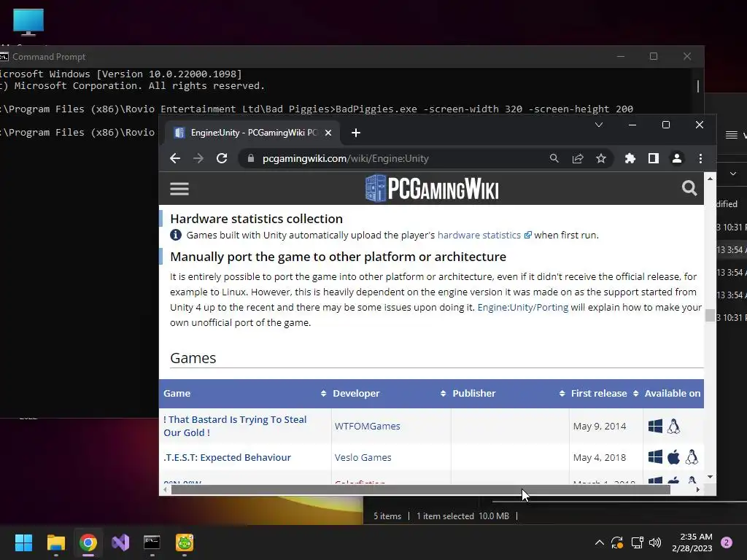Show hidden system tray icons
This screenshot has height=560, width=747.
pyautogui.click(x=600, y=542)
